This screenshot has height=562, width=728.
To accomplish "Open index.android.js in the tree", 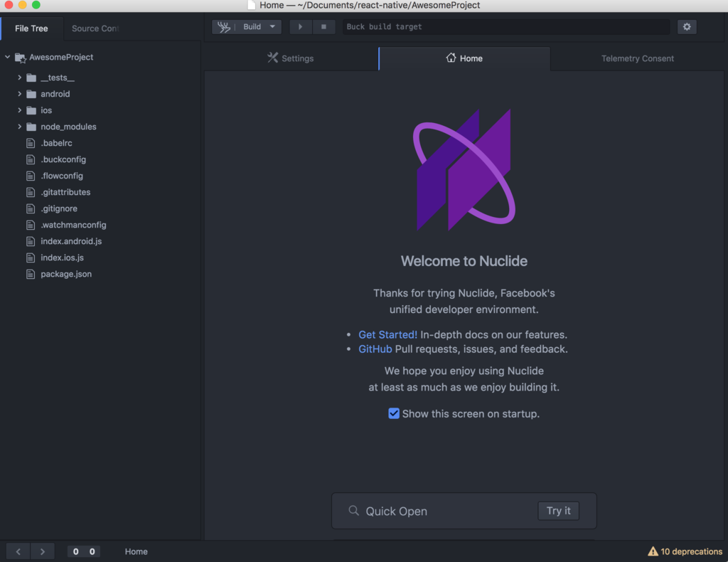I will (71, 241).
